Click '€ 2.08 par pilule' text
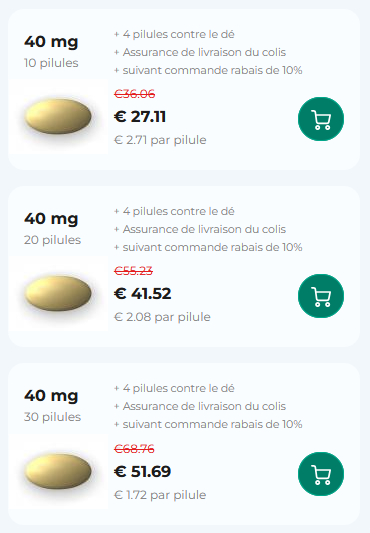Image resolution: width=370 pixels, height=533 pixels. pyautogui.click(x=162, y=317)
